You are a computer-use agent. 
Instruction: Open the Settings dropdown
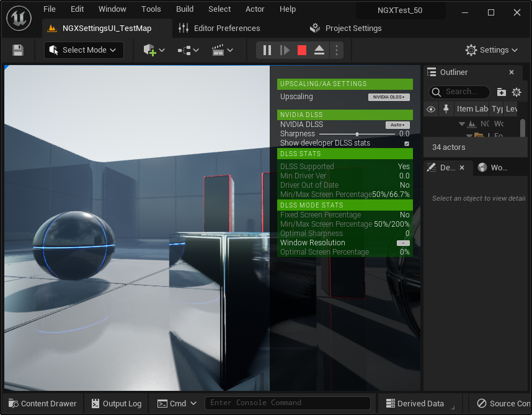pos(492,50)
